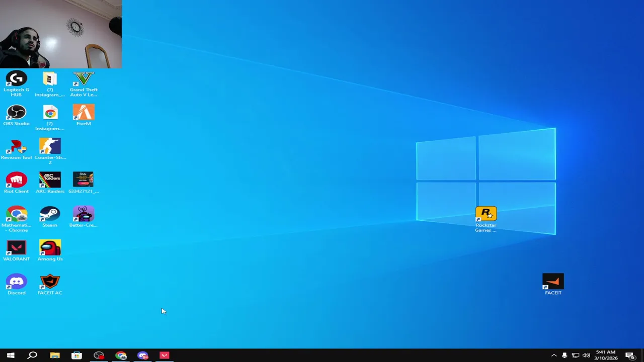Select the Counter-Strike 2 shortcut
The height and width of the screenshot is (362, 644).
[x=50, y=151]
